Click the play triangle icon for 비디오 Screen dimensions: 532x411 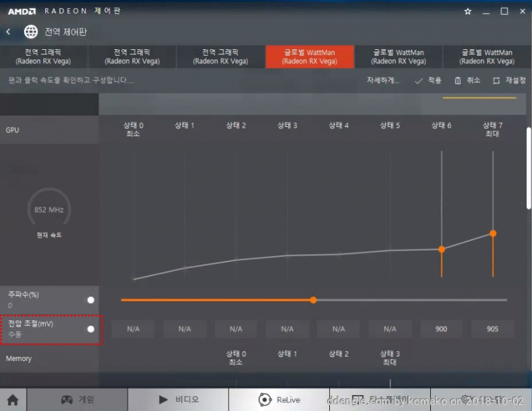click(x=163, y=400)
